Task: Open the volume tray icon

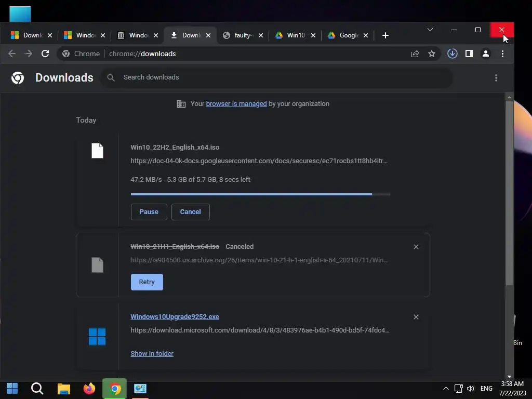Action: point(471,389)
